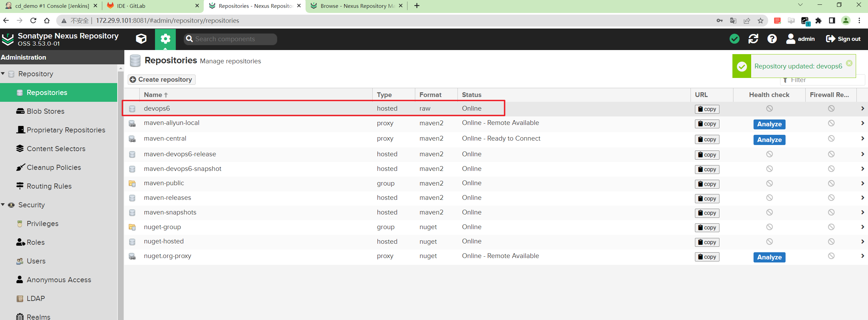868x320 pixels.
Task: Click the sidebar scrollbar up arrow
Action: click(121, 68)
